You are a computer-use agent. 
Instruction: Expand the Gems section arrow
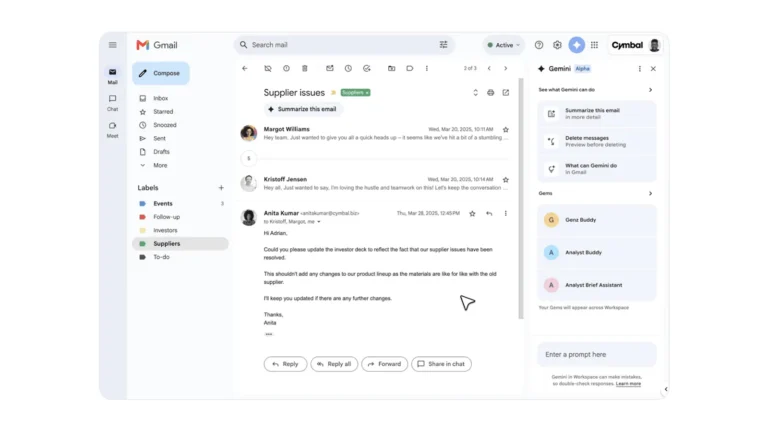(x=650, y=193)
